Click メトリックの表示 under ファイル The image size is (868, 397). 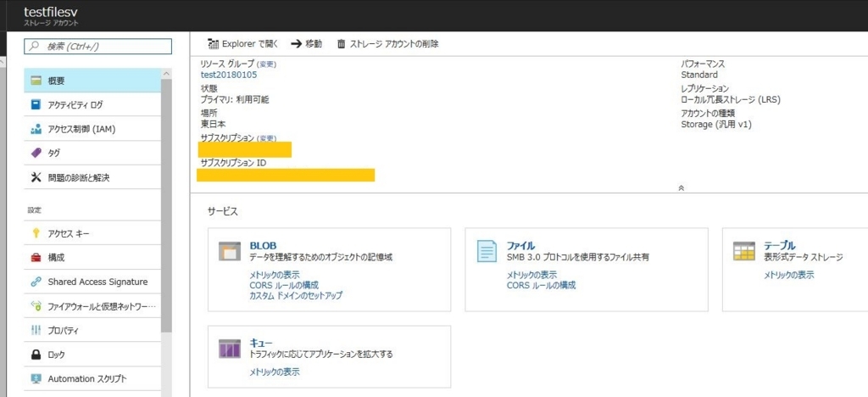coord(532,275)
